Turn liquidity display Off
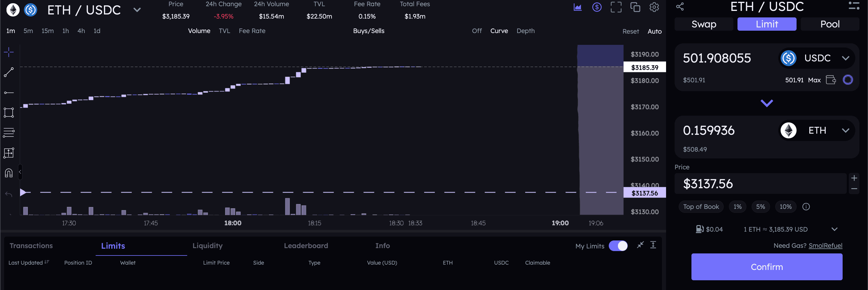The width and height of the screenshot is (868, 290). tap(477, 31)
